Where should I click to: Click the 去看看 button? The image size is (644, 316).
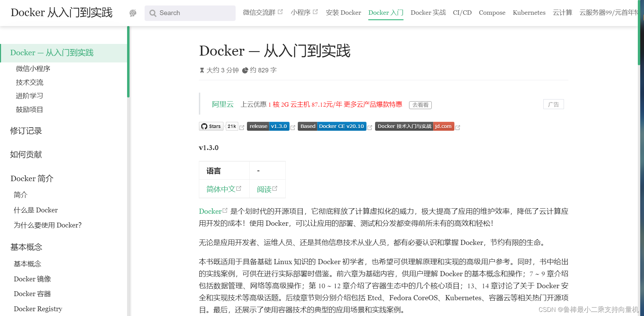420,105
